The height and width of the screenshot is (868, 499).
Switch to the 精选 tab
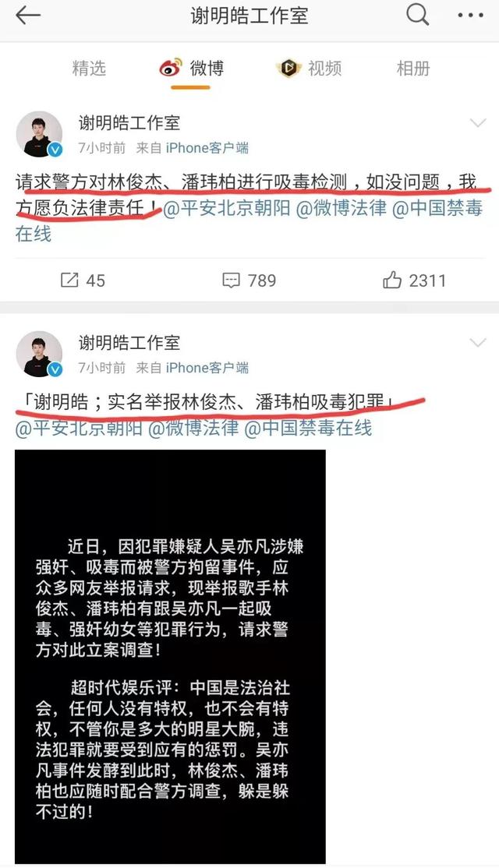[x=89, y=69]
